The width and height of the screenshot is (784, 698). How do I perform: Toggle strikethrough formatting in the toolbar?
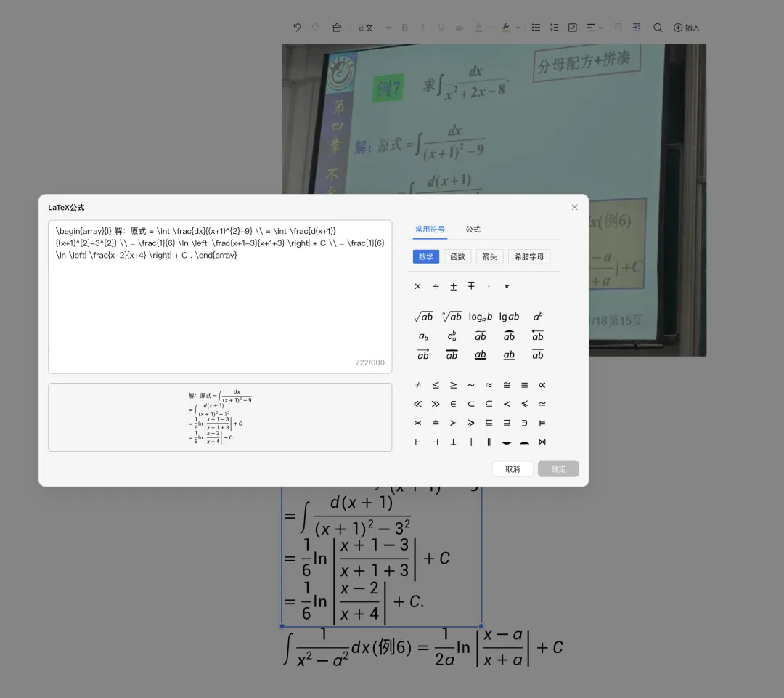[x=460, y=28]
